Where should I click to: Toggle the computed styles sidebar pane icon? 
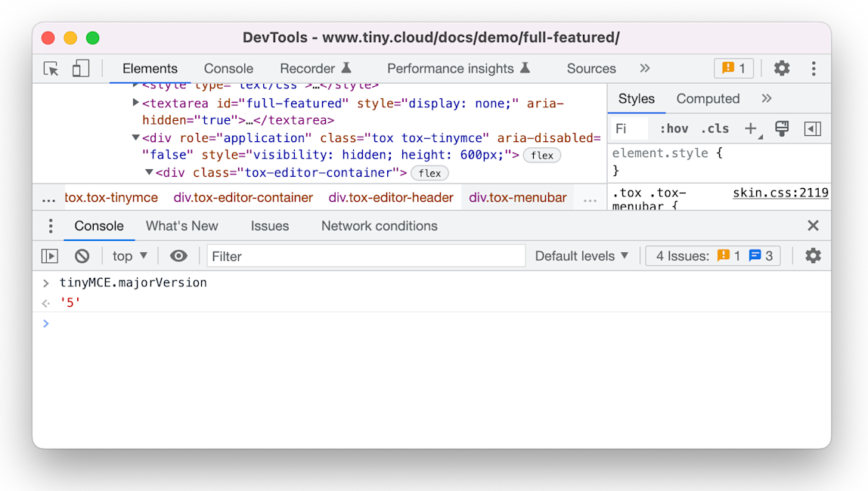tap(813, 129)
